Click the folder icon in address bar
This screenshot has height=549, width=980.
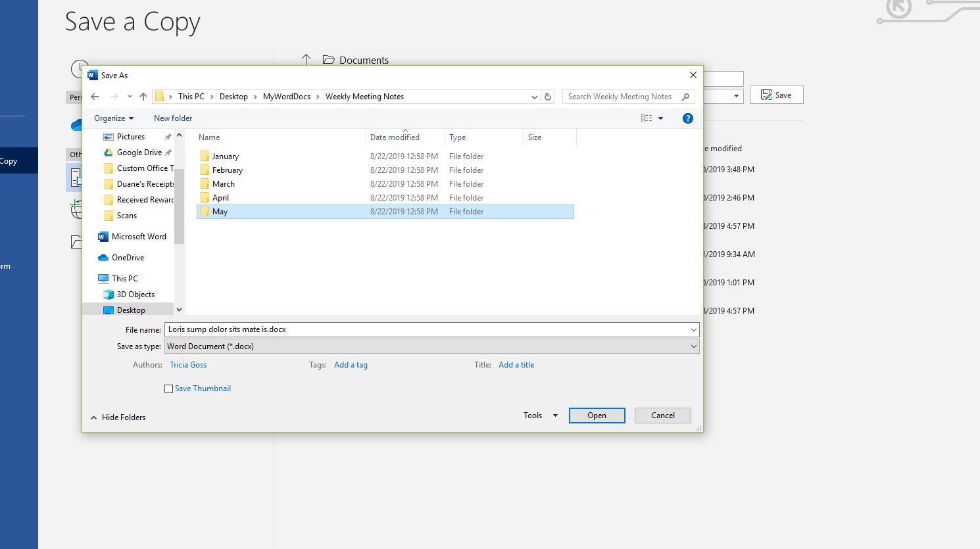[x=159, y=97]
